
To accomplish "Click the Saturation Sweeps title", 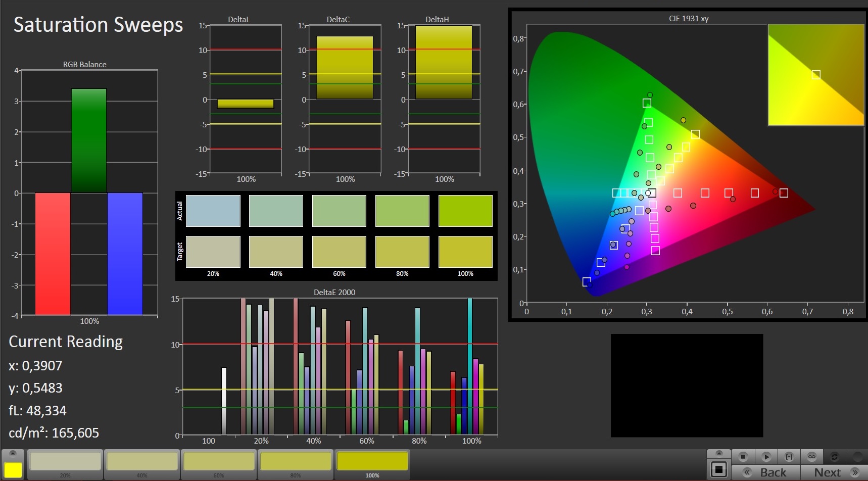I will point(98,25).
